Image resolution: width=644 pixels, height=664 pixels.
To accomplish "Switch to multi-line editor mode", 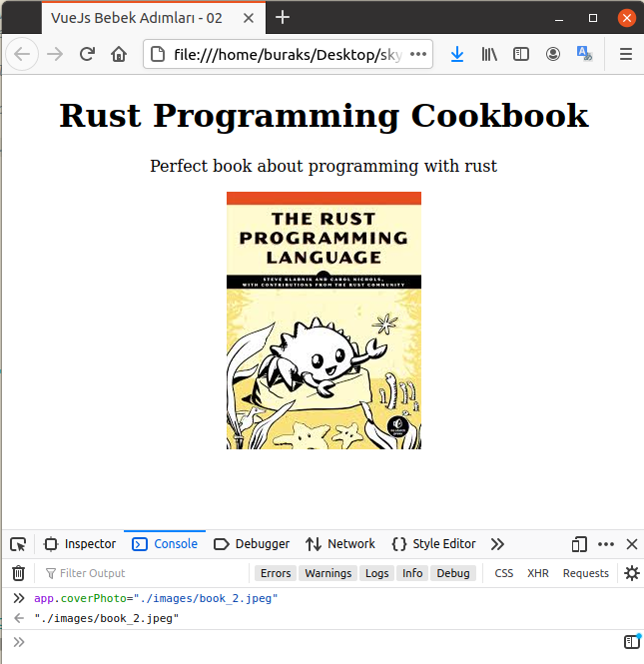I will (632, 642).
